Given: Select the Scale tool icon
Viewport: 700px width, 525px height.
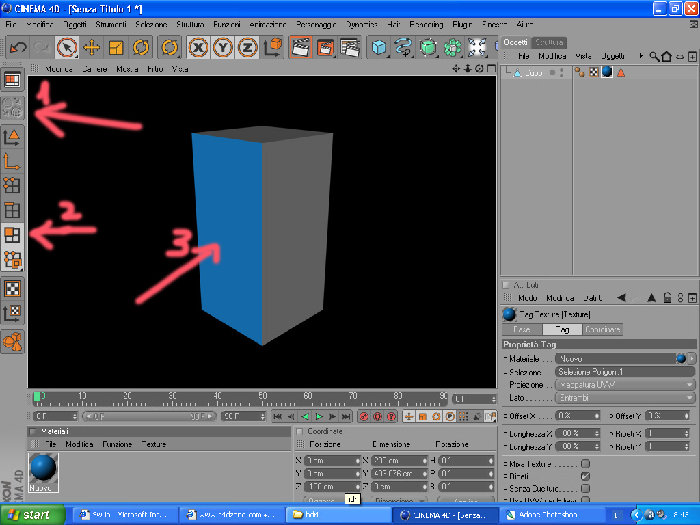Looking at the screenshot, I should click(x=116, y=47).
